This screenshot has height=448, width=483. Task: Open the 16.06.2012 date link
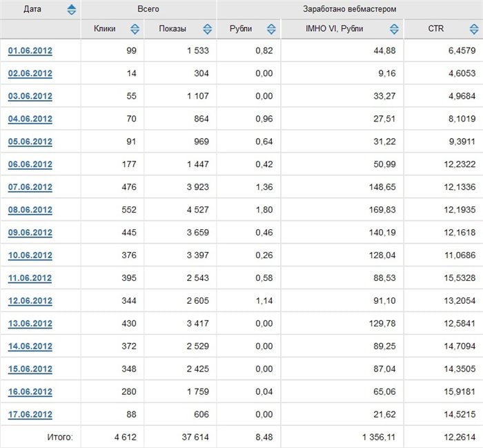click(x=30, y=392)
